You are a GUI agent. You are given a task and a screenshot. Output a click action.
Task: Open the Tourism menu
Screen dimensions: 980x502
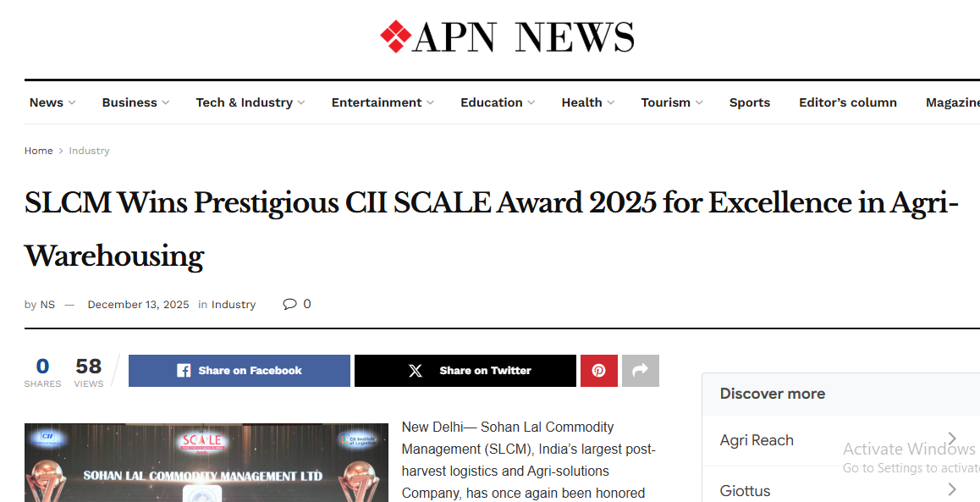point(671,102)
